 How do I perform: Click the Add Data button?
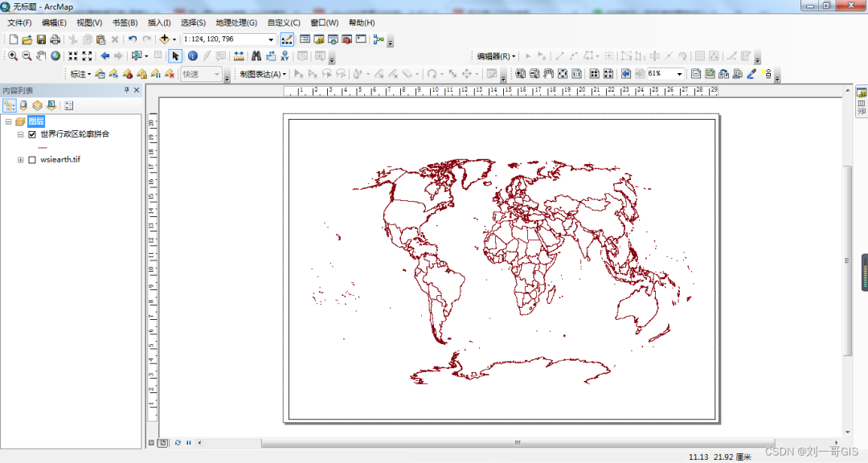point(165,39)
